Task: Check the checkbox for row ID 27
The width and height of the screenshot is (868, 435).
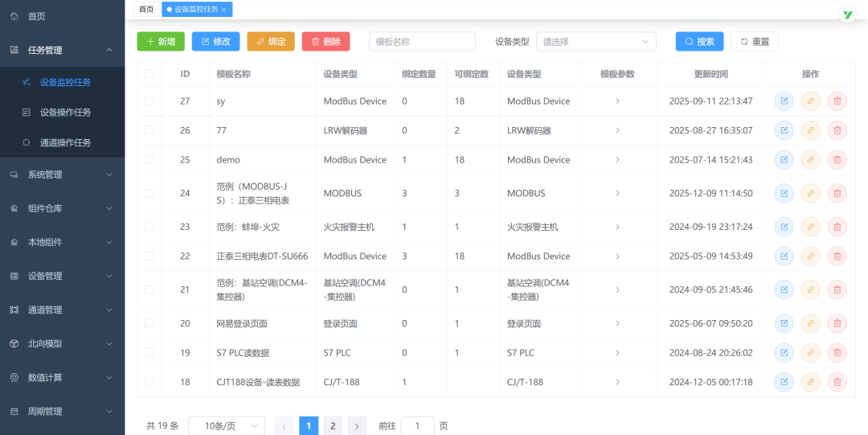Action: 149,101
